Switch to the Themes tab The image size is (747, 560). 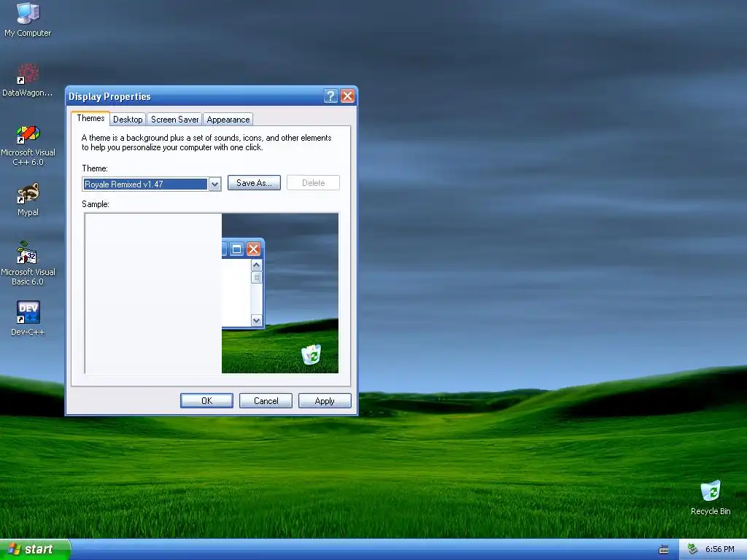tap(90, 118)
